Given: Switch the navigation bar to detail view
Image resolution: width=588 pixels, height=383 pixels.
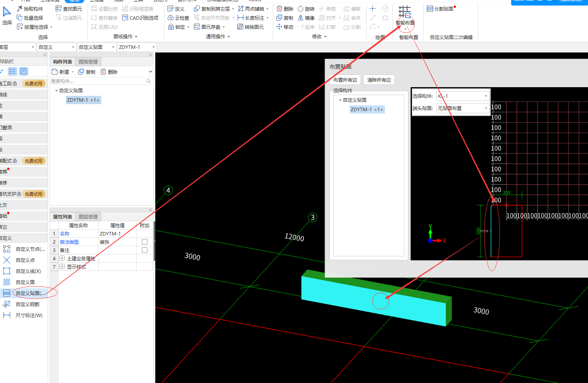Looking at the screenshot, I should pos(24,71).
